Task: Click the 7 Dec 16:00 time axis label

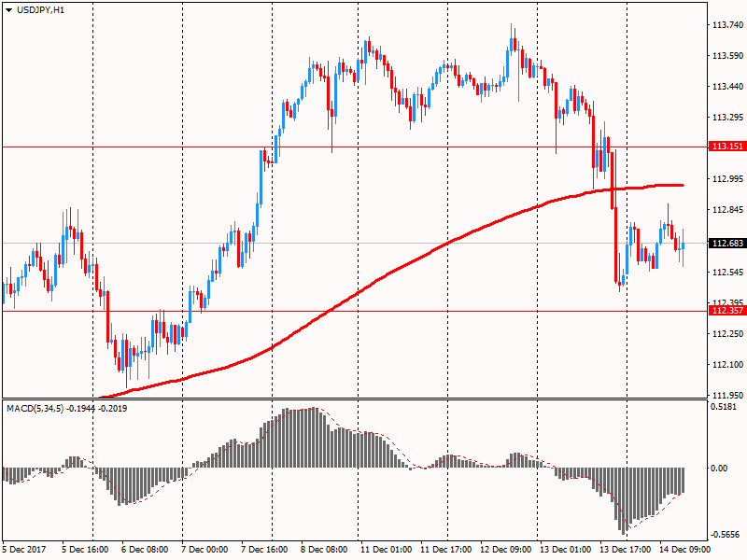Action: point(264,550)
